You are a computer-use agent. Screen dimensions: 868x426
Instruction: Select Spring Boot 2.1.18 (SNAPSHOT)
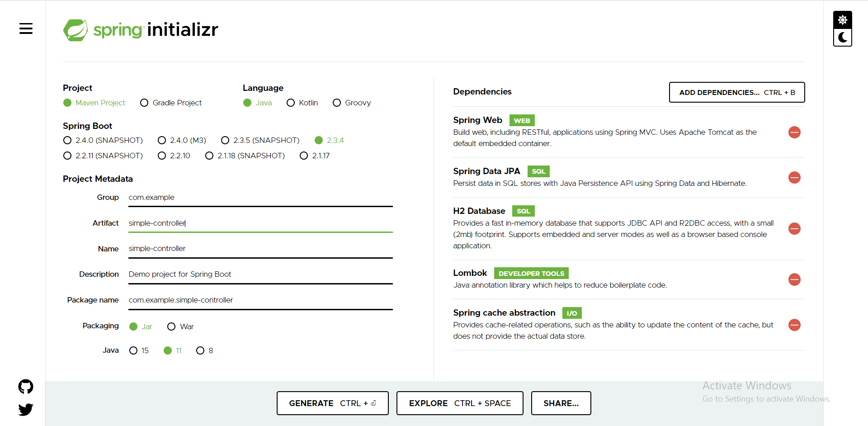[x=245, y=156]
